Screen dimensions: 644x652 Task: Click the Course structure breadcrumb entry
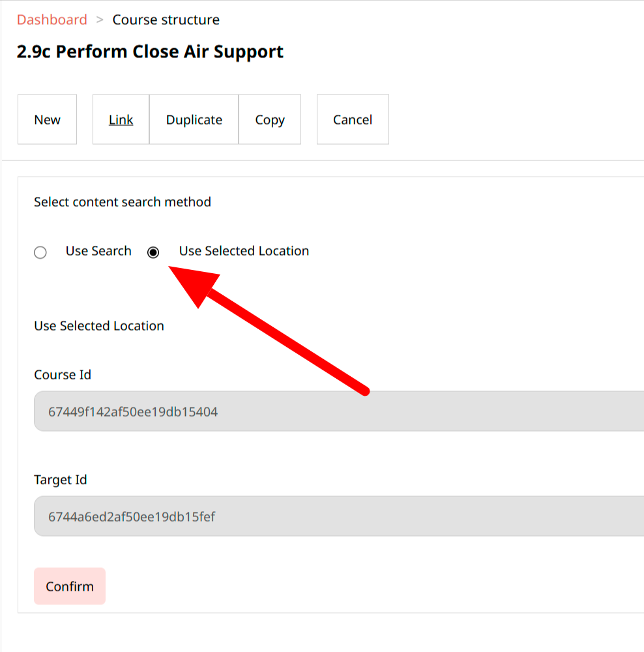(166, 20)
